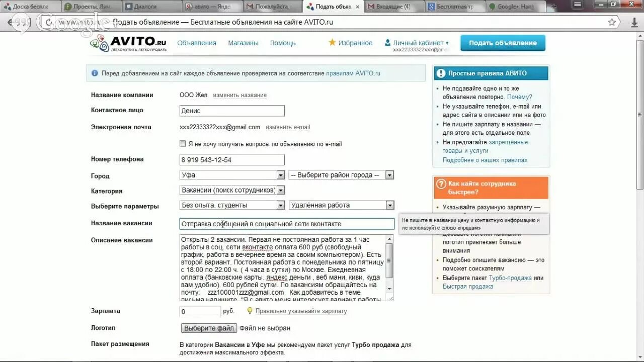Click 'Файл не выбран' text

pyautogui.click(x=265, y=328)
